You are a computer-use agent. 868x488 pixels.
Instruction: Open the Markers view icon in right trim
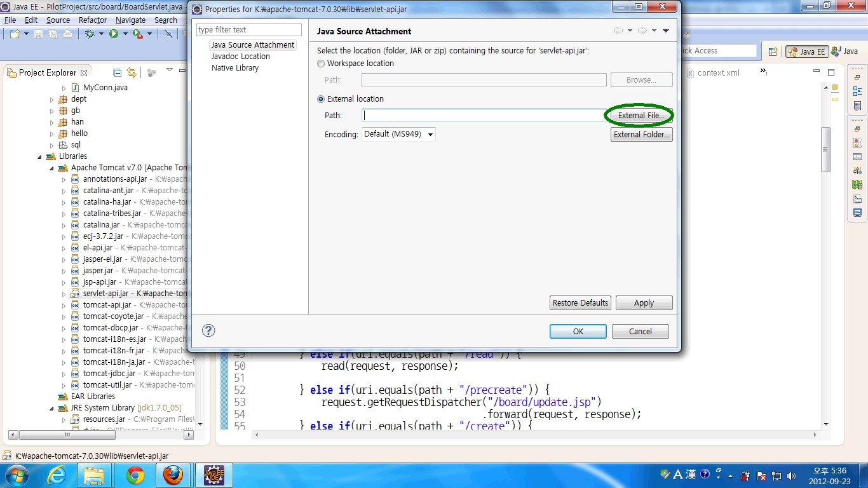[x=857, y=142]
